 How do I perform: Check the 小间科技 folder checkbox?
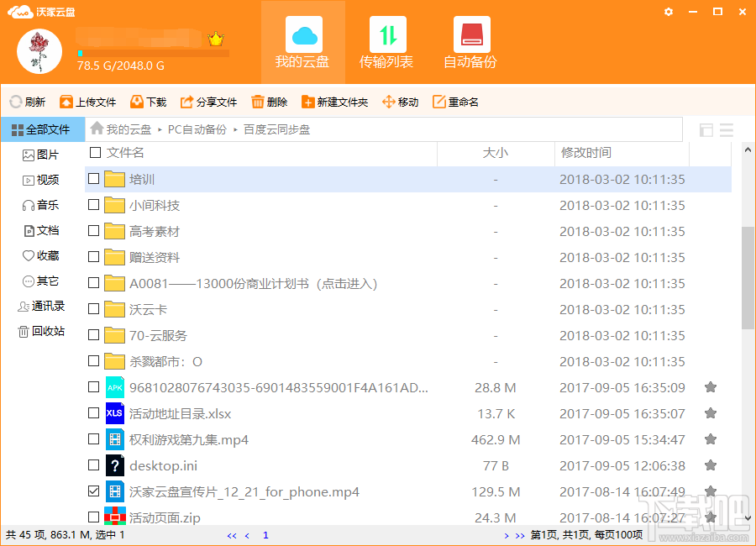click(x=93, y=205)
